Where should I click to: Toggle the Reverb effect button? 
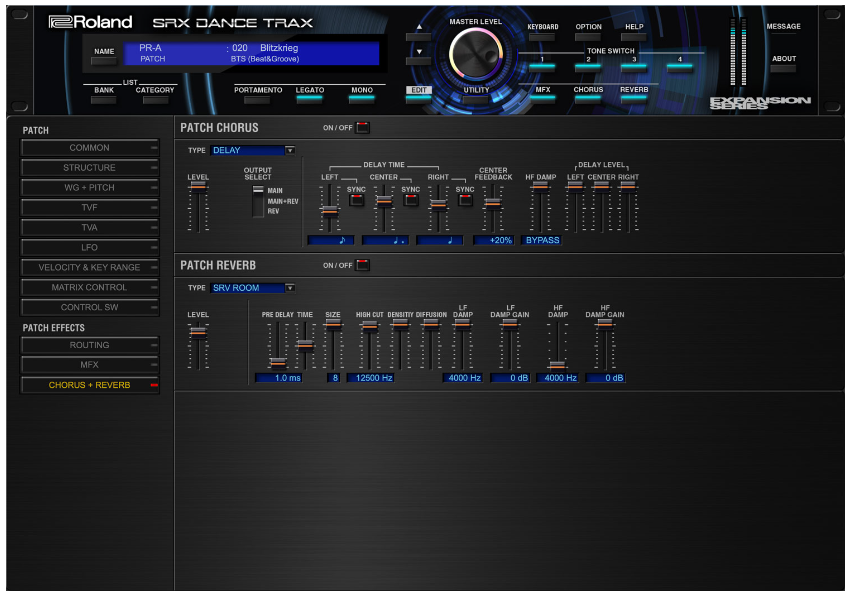pos(634,99)
